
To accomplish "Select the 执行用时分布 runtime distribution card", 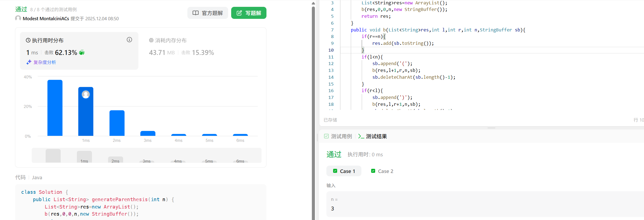I will [79, 51].
